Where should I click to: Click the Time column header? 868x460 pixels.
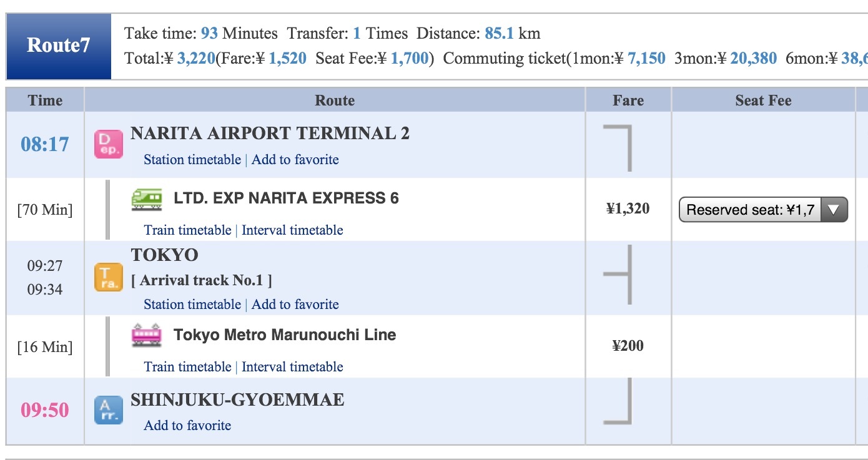45,100
